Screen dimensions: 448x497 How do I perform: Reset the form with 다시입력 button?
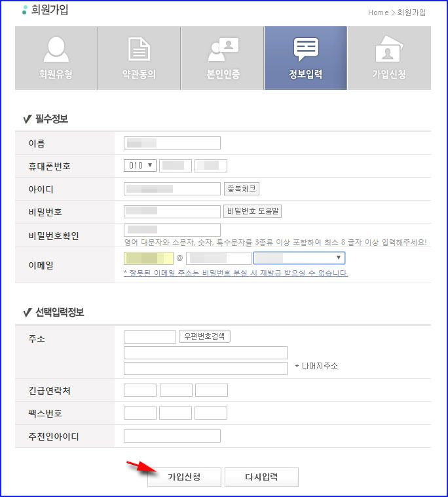point(261,477)
